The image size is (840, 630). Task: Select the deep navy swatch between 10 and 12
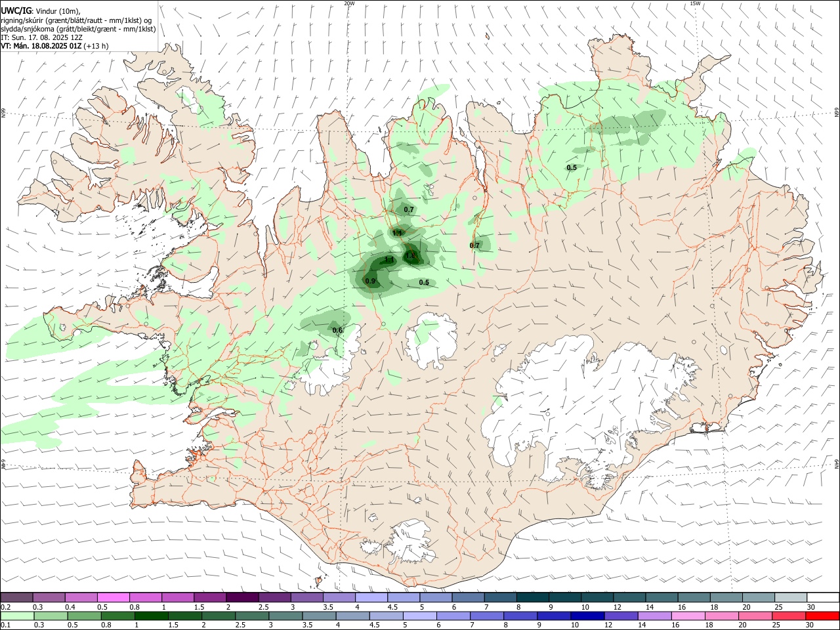pyautogui.click(x=587, y=616)
